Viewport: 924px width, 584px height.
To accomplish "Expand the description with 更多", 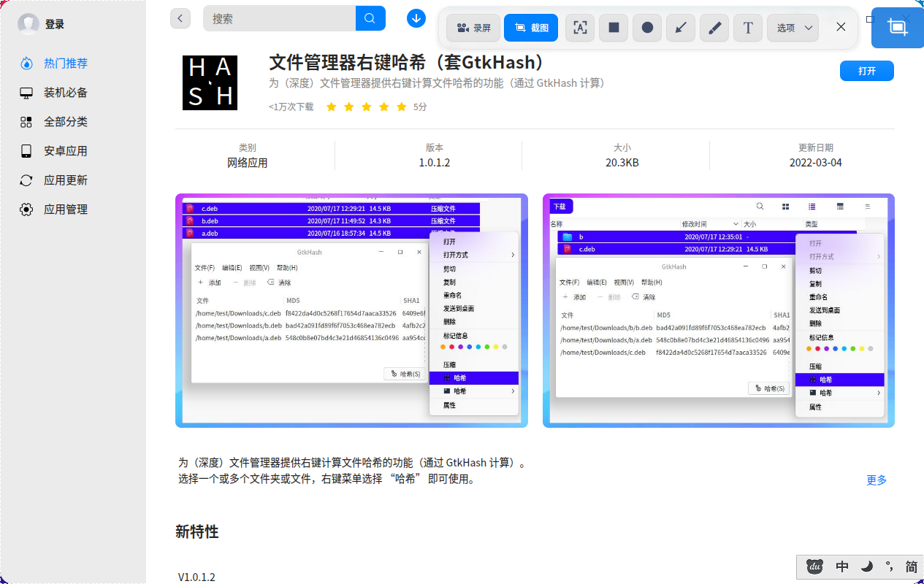I will [x=876, y=480].
